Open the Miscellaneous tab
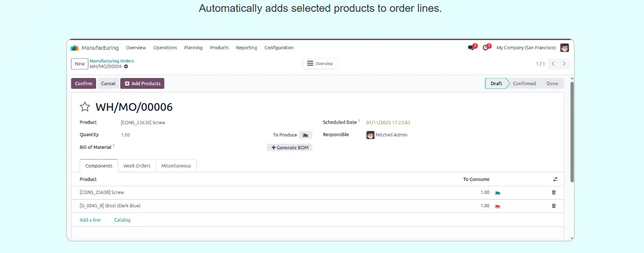 tap(176, 166)
